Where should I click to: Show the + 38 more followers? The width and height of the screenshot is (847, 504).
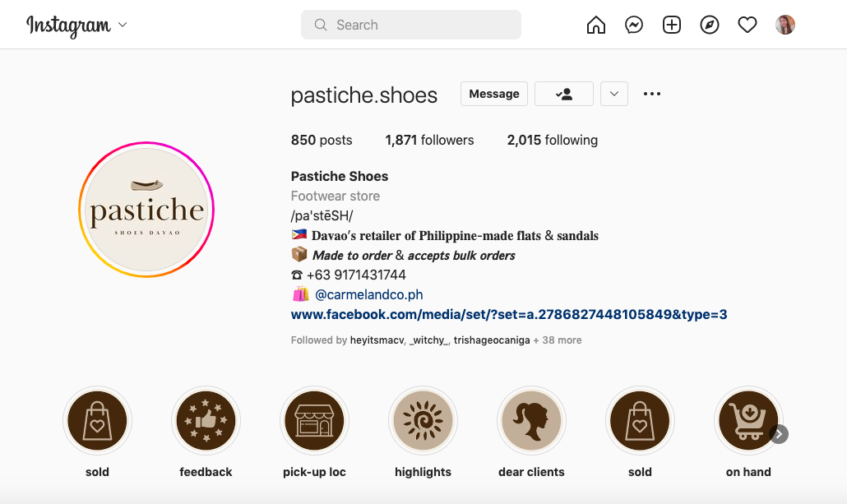point(558,340)
